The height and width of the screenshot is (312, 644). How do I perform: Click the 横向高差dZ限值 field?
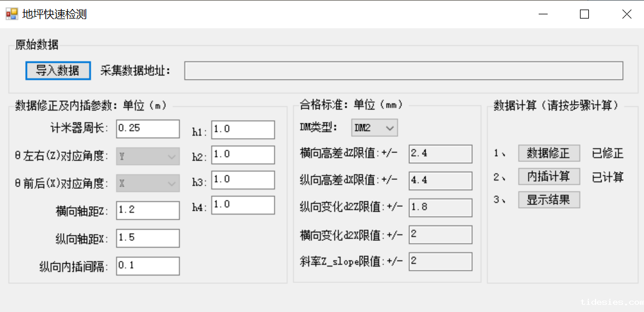(441, 154)
